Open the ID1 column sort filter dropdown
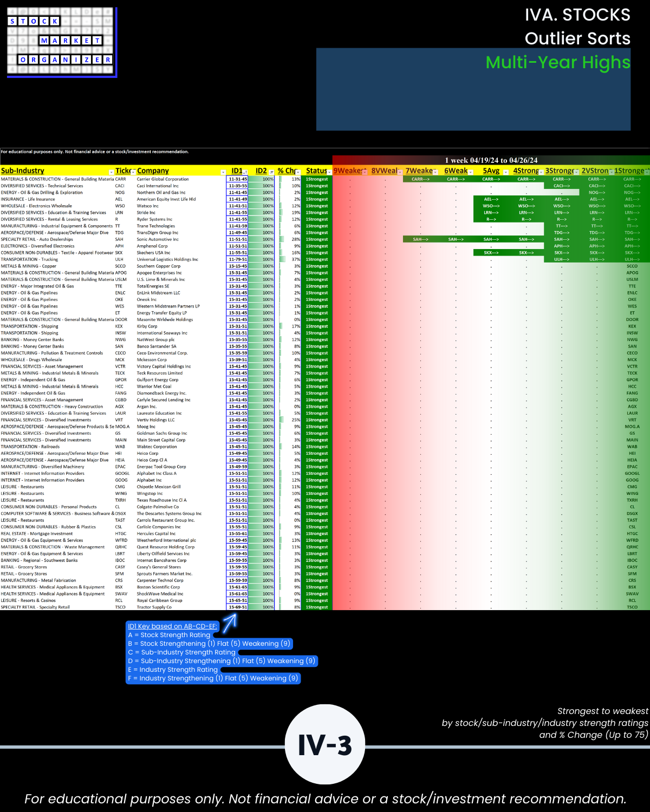Screen dimensions: 650x812 (245, 172)
